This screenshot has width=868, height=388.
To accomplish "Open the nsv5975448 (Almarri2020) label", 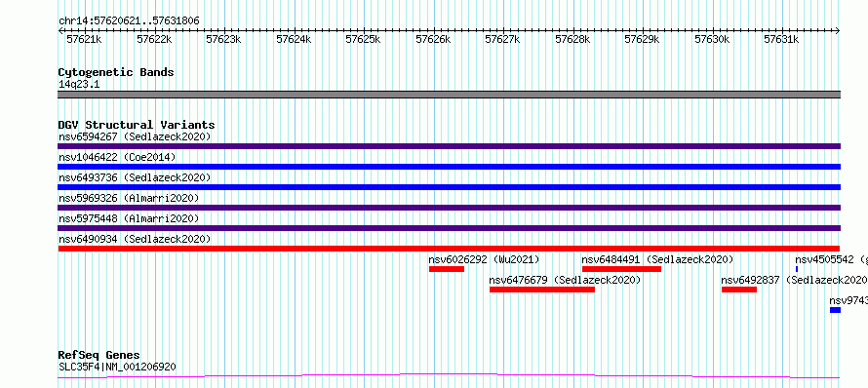I will click(129, 218).
